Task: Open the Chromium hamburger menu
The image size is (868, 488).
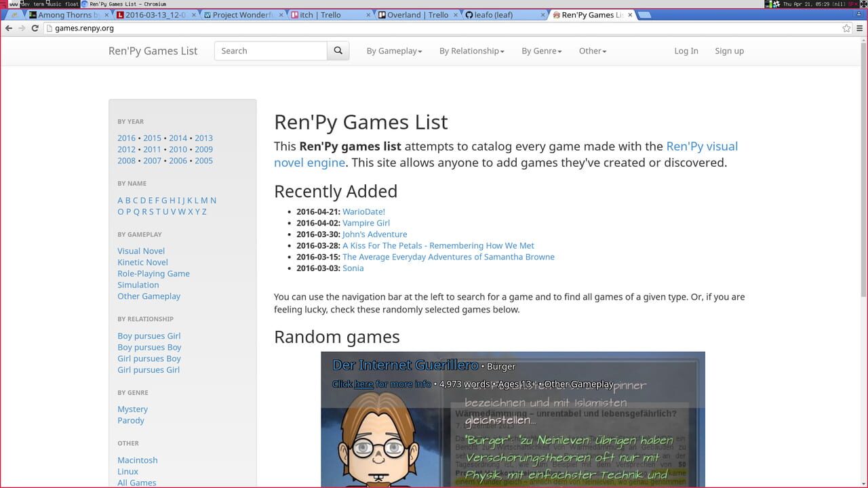Action: pyautogui.click(x=859, y=28)
